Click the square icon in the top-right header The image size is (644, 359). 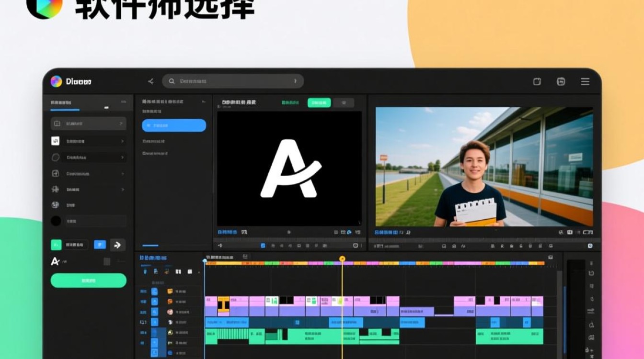(537, 81)
